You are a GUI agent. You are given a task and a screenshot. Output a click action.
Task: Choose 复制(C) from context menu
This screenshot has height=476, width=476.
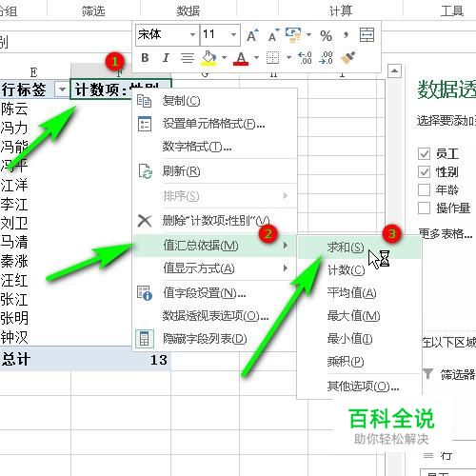[214, 101]
